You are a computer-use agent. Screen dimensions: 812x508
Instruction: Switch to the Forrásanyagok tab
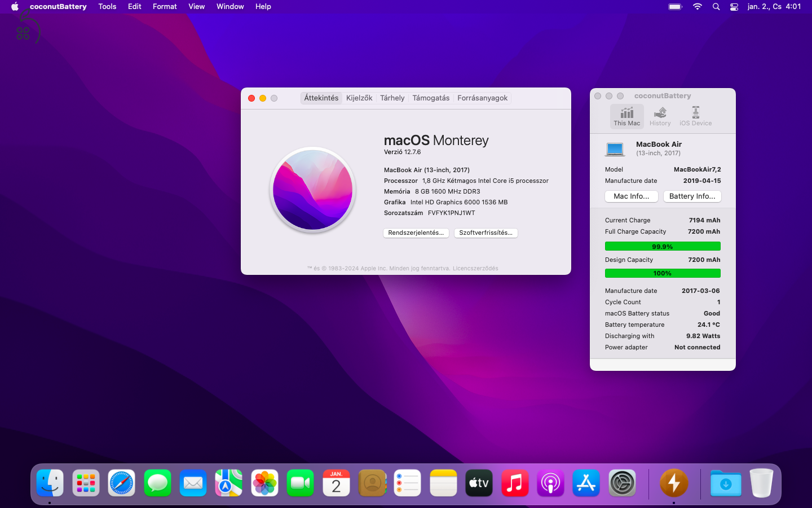pyautogui.click(x=483, y=98)
